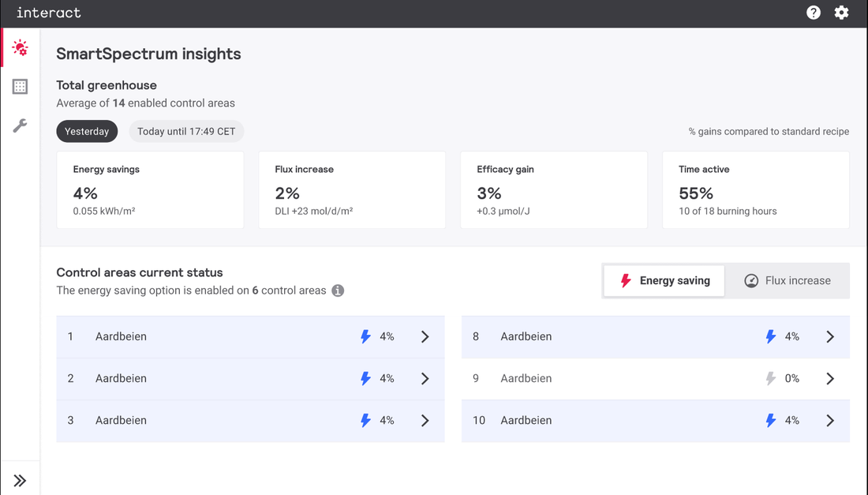Click lightning icon in control area 10 row
Image resolution: width=868 pixels, height=495 pixels.
(x=771, y=421)
